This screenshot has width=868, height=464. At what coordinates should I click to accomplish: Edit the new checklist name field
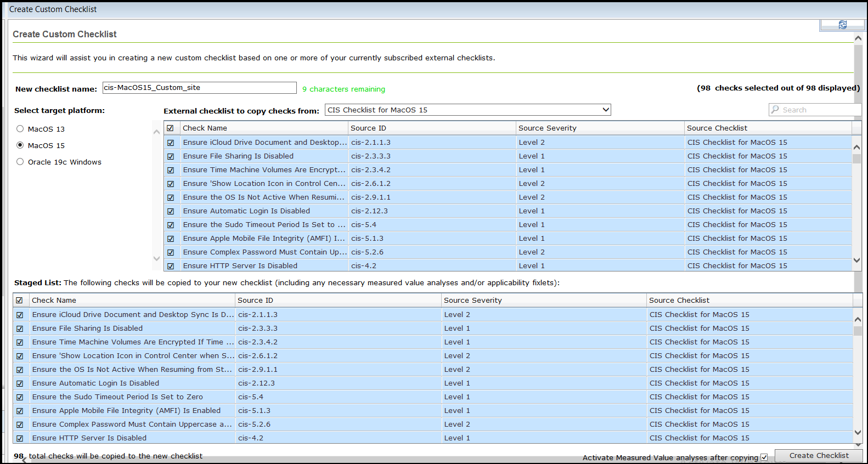200,88
